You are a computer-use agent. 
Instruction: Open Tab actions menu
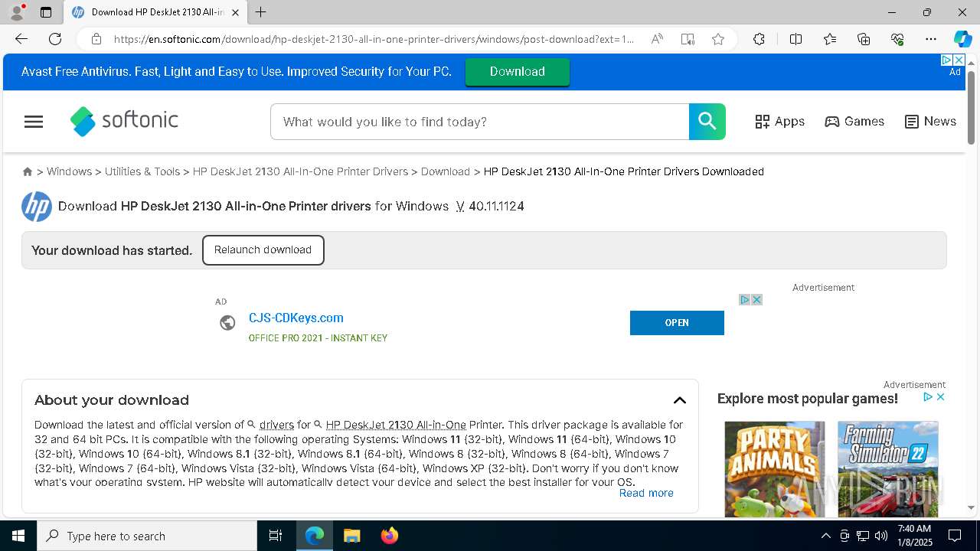click(46, 12)
